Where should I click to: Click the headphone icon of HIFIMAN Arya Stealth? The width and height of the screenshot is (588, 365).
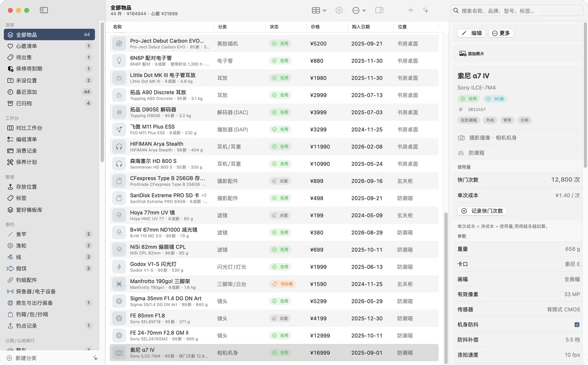point(119,147)
